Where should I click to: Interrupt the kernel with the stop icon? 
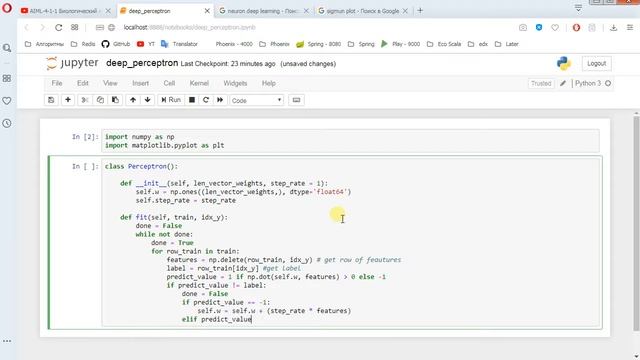191,100
